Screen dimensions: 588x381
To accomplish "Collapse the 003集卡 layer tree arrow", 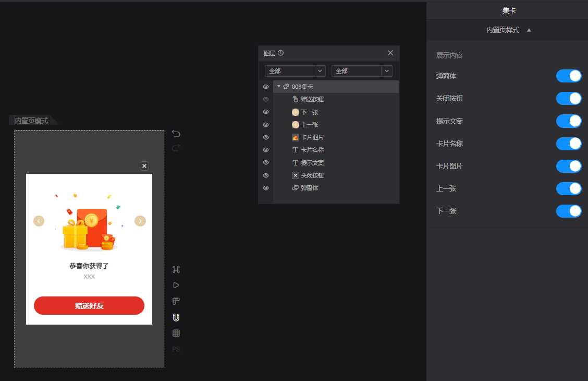I will pyautogui.click(x=279, y=86).
